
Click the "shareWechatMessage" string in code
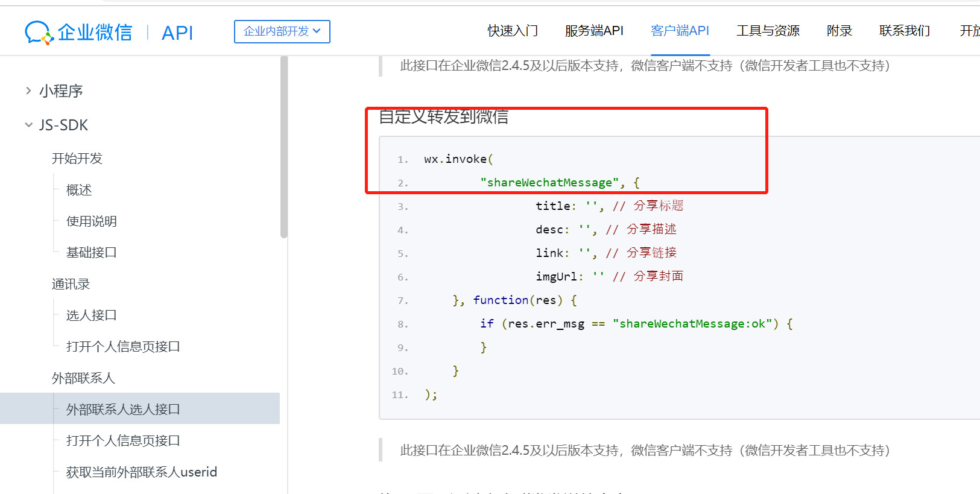click(x=549, y=183)
